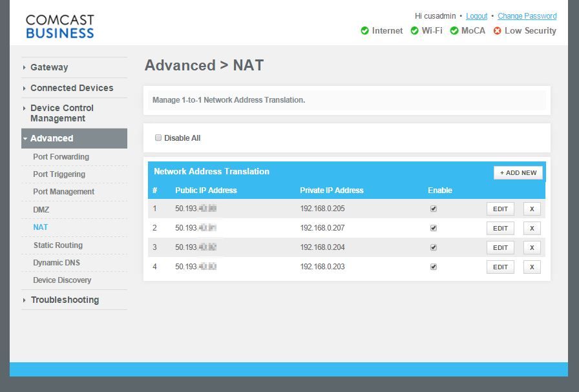Viewport: 579px width, 392px height.
Task: Go to Static Routing settings
Action: point(58,245)
